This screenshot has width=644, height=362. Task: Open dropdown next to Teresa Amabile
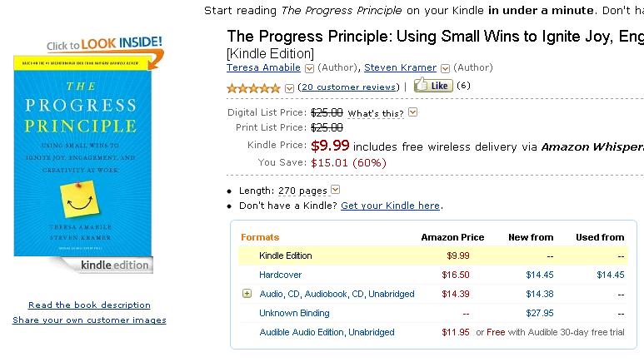point(309,68)
